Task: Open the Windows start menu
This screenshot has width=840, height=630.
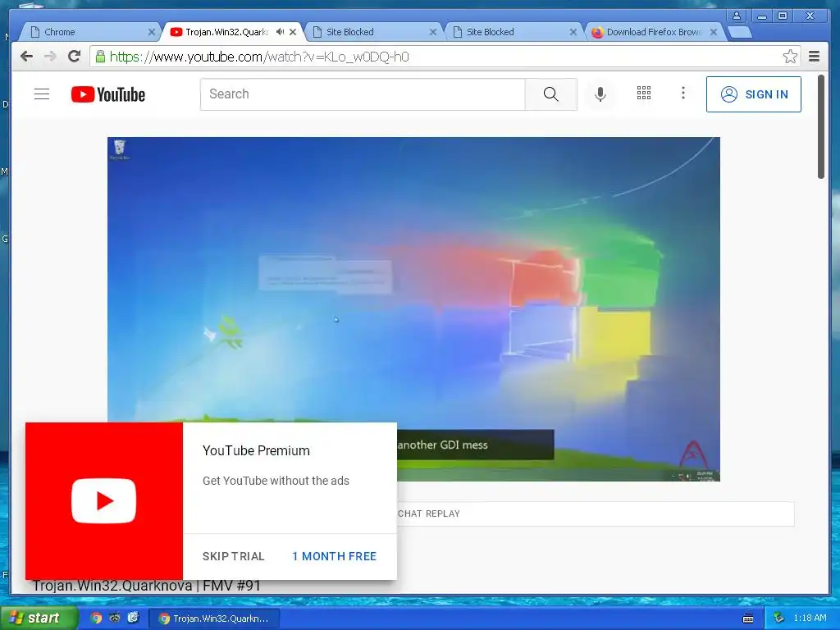Action: click(38, 618)
